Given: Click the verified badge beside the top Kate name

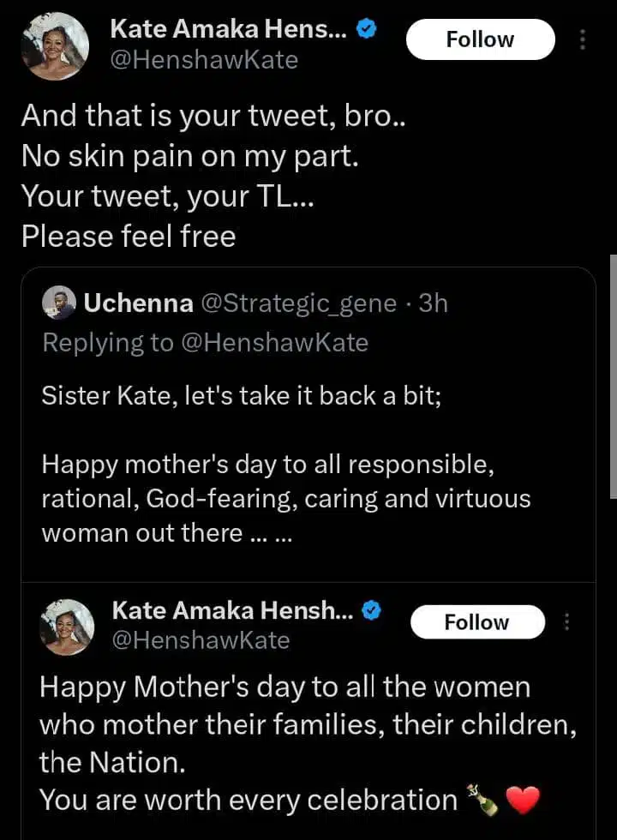Looking at the screenshot, I should click(367, 30).
